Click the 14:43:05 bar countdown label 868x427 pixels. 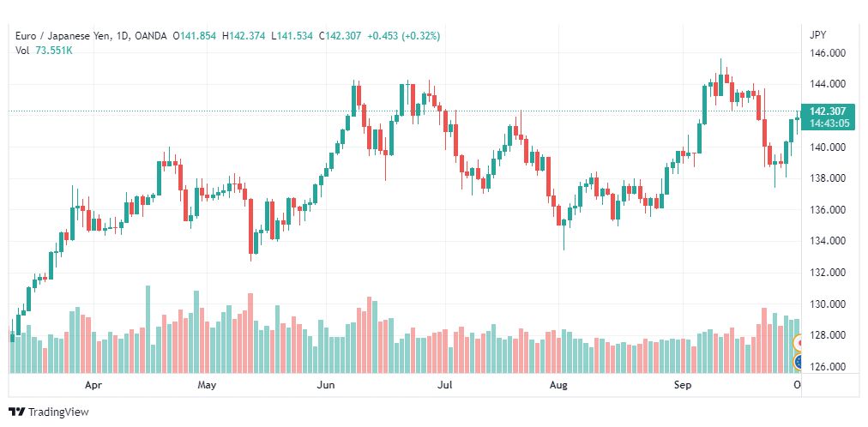pyautogui.click(x=829, y=123)
